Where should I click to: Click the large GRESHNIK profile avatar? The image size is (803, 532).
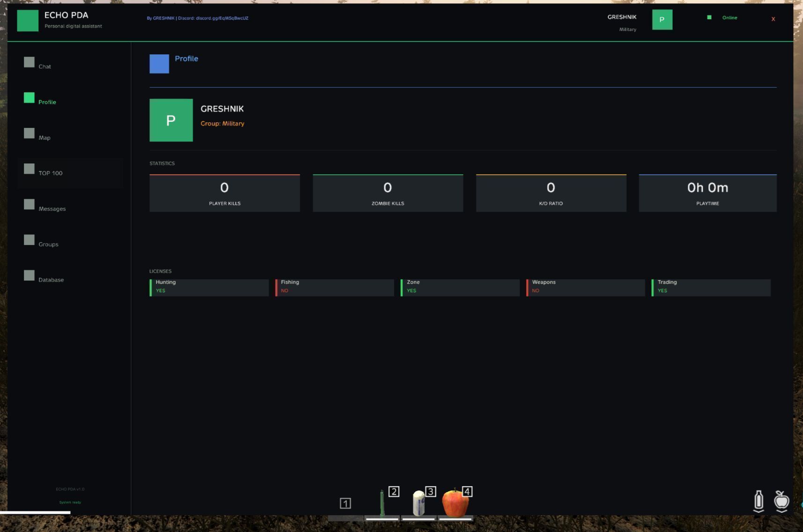click(171, 120)
